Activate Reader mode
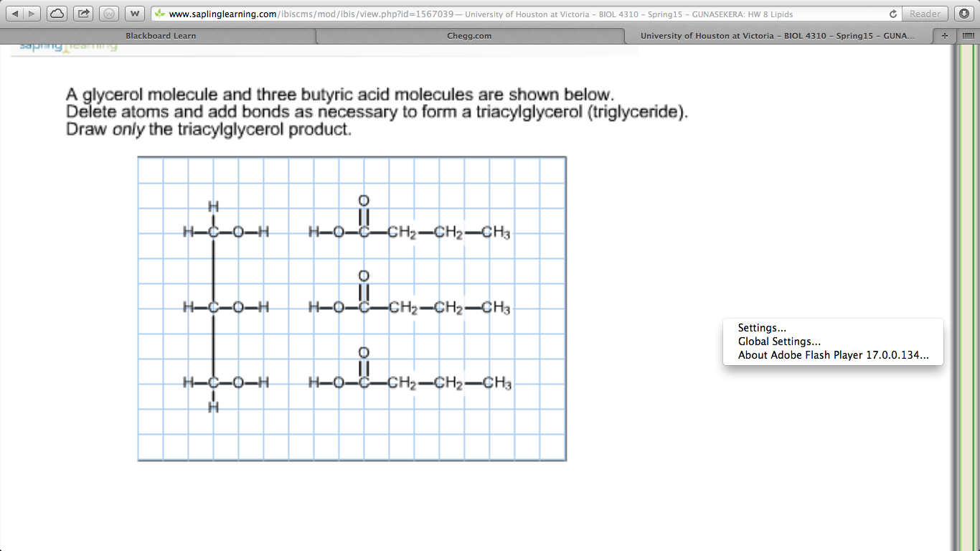 925,12
